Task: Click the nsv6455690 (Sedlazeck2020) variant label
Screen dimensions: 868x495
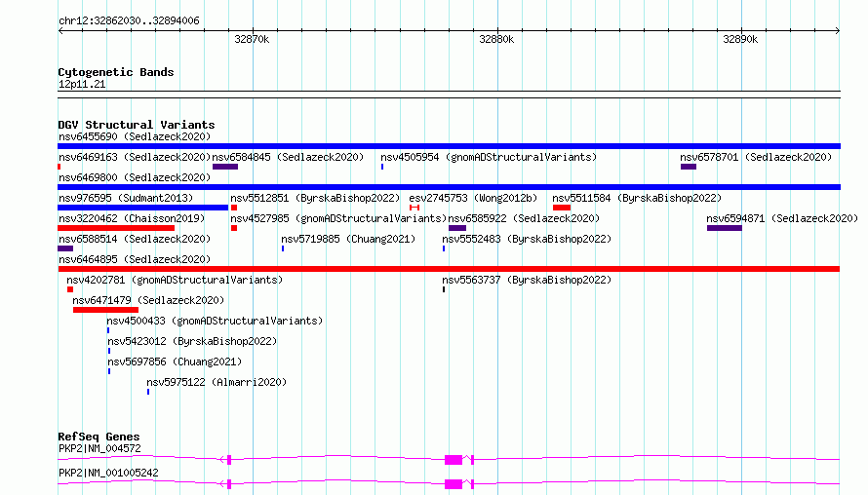Action: pyautogui.click(x=135, y=136)
